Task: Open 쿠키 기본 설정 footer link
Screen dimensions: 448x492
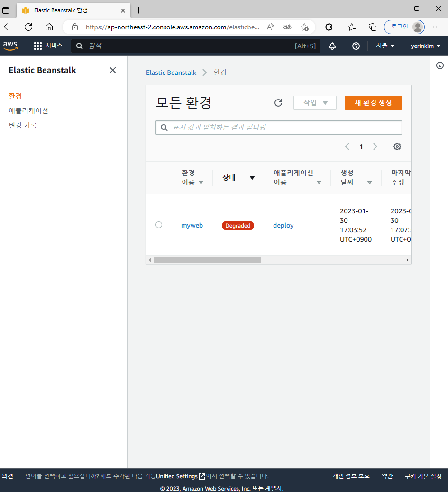Action: (423, 476)
